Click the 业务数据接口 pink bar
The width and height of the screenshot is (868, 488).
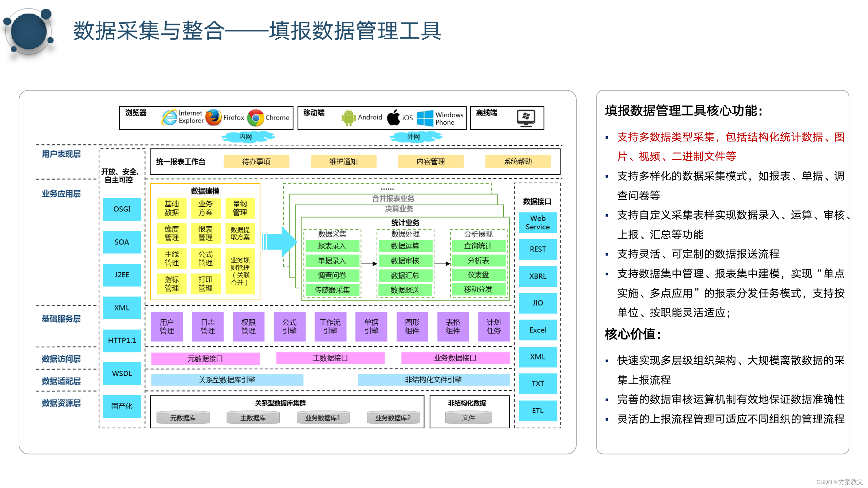pyautogui.click(x=455, y=358)
